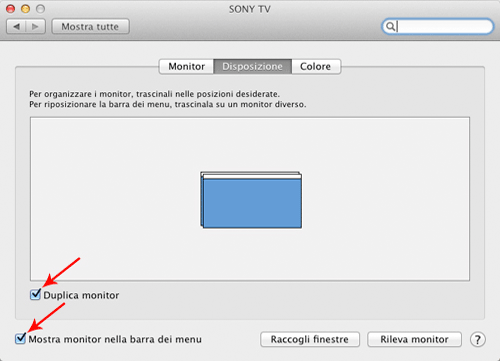Viewport: 500px width, 361px height.
Task: Toggle Mostra monitor nella barra dei menu
Action: click(x=20, y=339)
